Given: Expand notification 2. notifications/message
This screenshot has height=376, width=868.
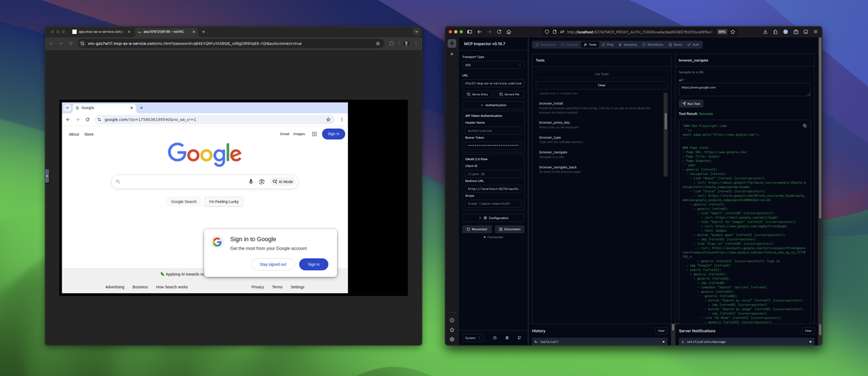Looking at the screenshot, I should (746, 342).
